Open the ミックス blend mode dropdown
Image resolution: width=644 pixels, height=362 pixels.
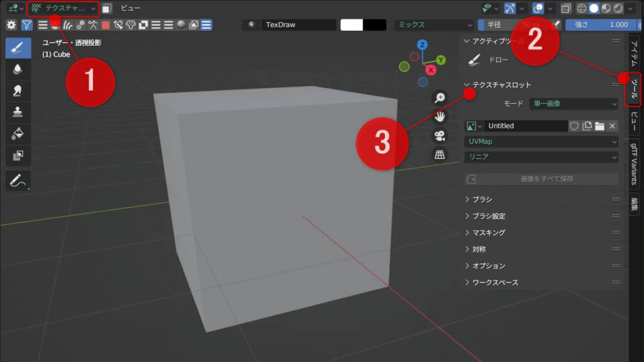click(434, 25)
